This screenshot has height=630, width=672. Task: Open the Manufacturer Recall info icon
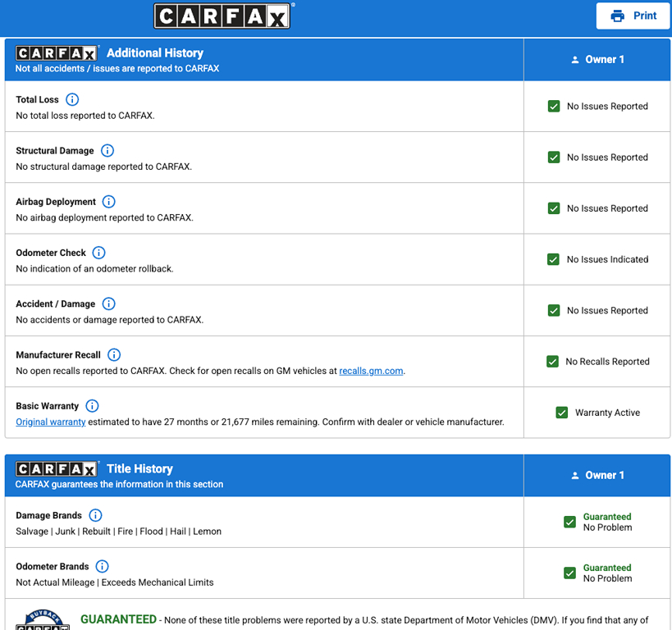click(x=114, y=355)
